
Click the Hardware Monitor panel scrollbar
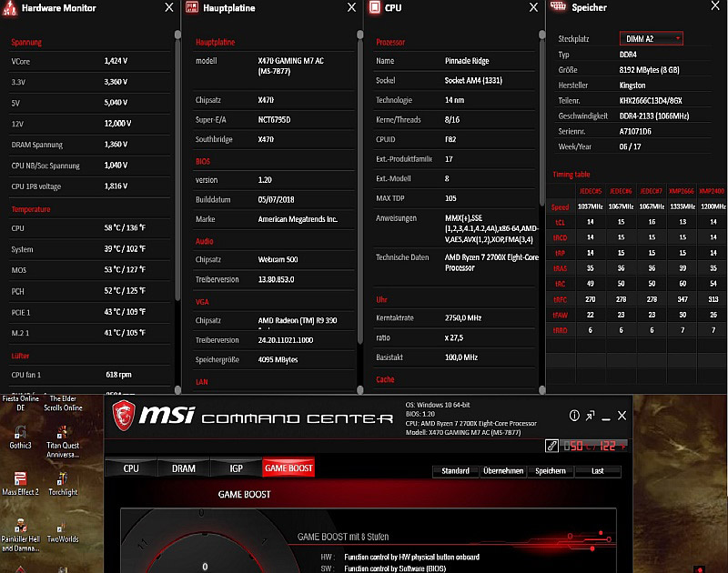(177, 167)
